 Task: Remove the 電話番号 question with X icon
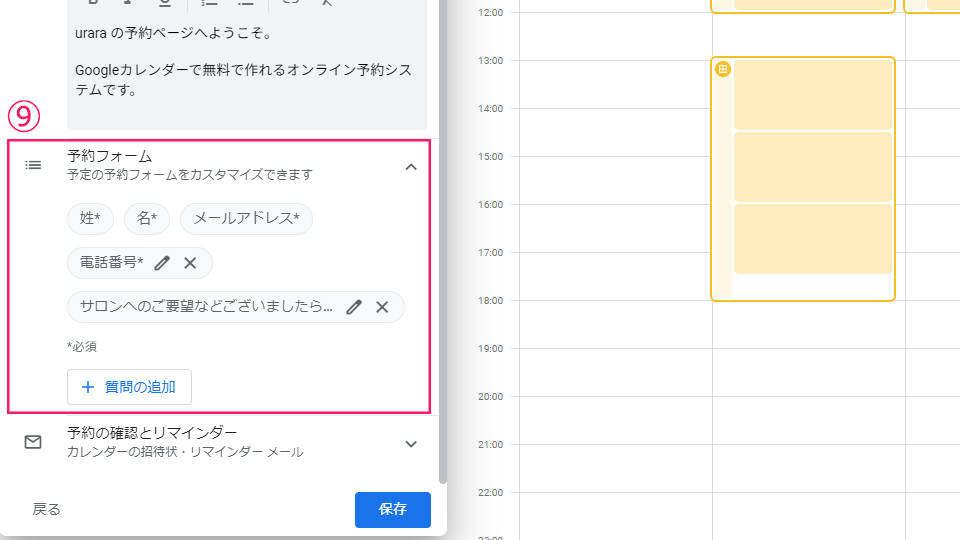pyautogui.click(x=190, y=263)
